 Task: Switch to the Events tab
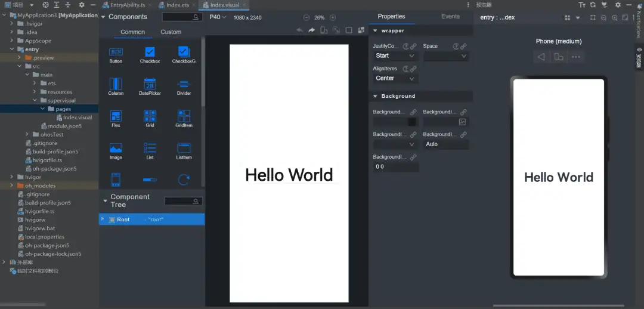pos(450,17)
